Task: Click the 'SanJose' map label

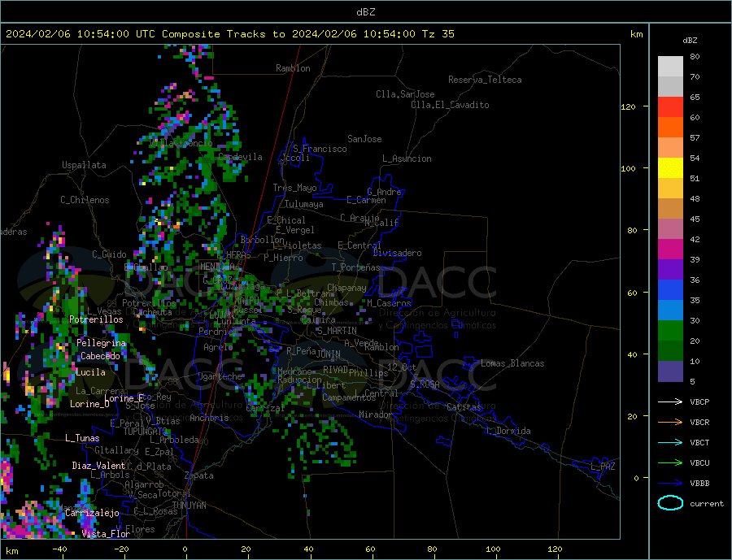Action: coord(364,139)
